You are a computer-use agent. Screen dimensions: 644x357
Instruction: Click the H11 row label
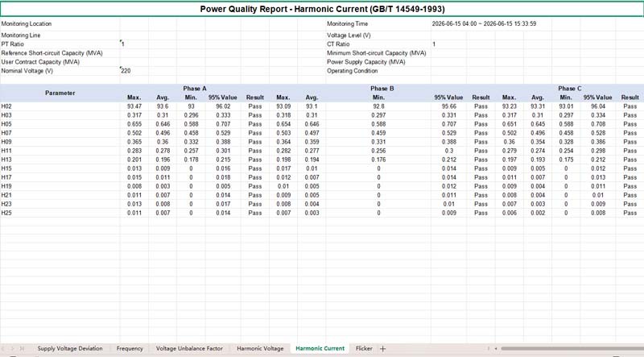click(6, 151)
